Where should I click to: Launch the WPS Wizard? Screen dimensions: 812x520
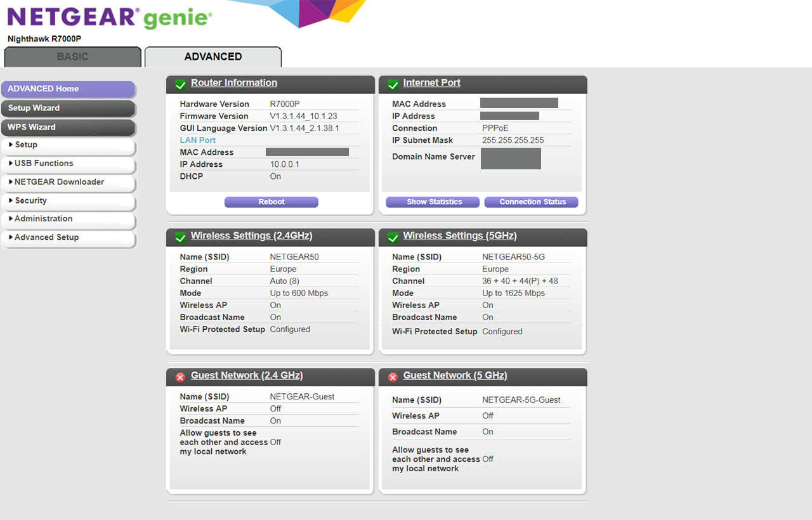[x=68, y=127]
